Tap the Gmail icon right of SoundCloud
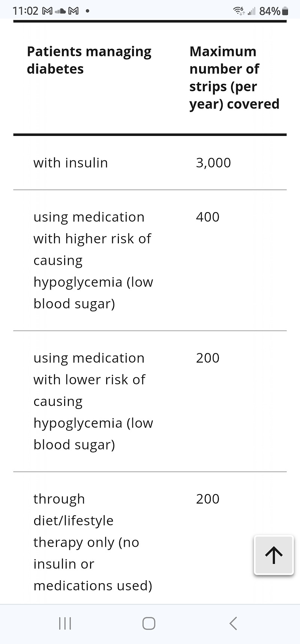 pyautogui.click(x=73, y=11)
